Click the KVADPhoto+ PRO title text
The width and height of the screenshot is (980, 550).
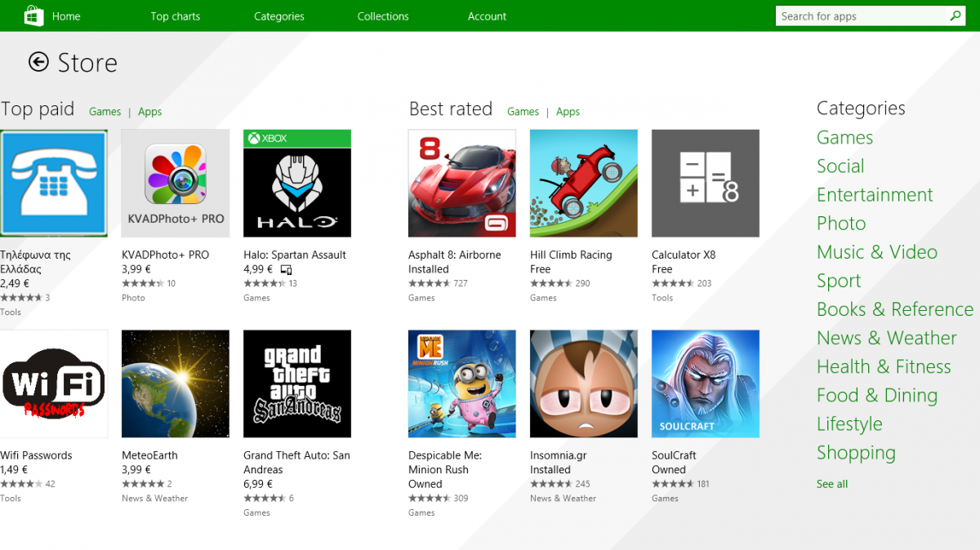coord(165,255)
